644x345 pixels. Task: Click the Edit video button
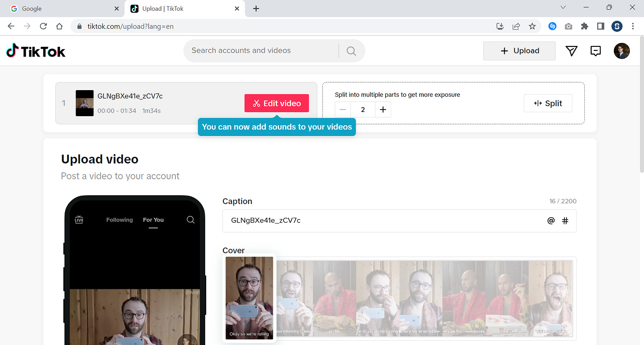click(x=276, y=103)
